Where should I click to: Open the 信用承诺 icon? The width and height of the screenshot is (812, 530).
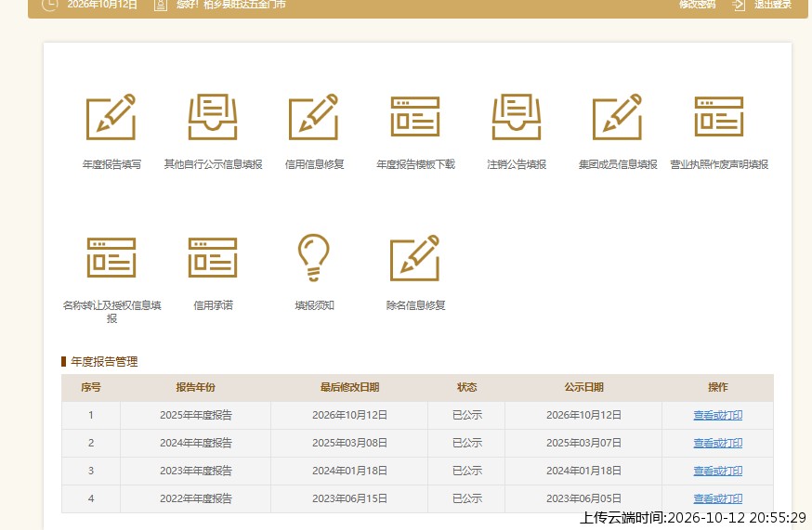tap(213, 258)
